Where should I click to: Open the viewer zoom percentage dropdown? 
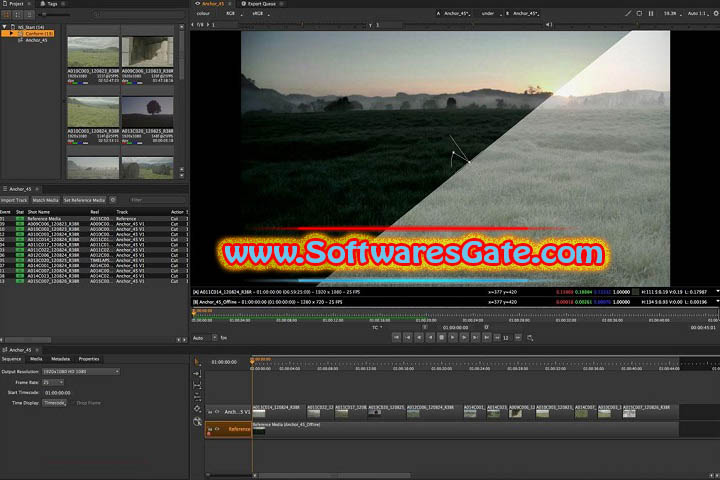(673, 14)
